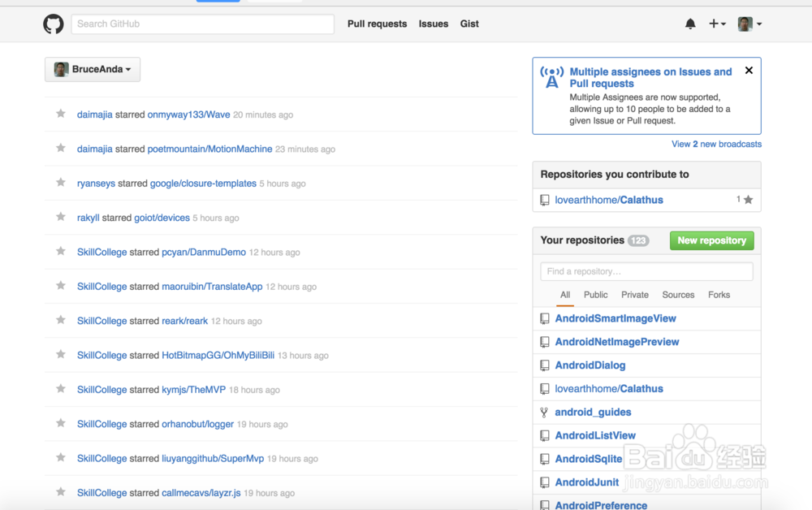Open the google/closure-templates repository link
The height and width of the screenshot is (510, 812).
click(x=203, y=184)
